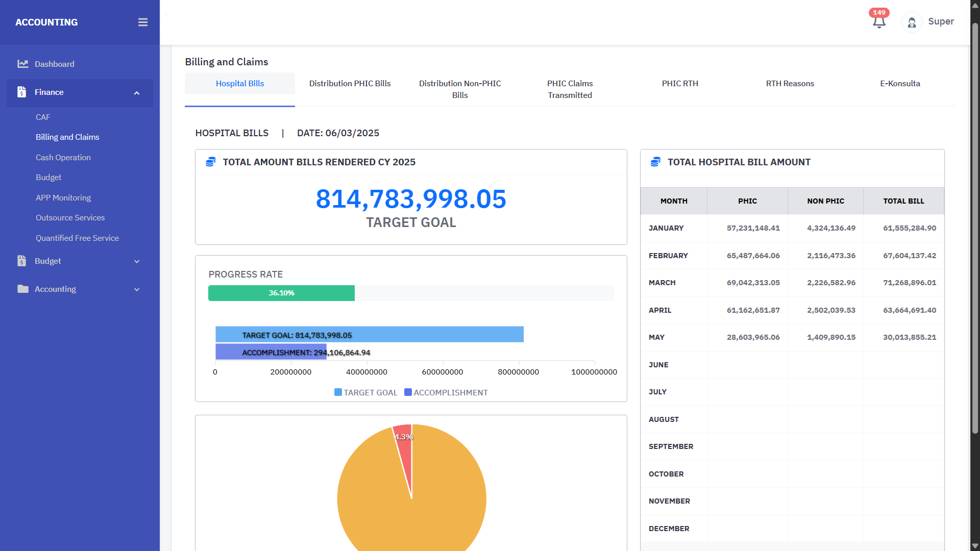Click the hamburger menu icon in sidebar header
Viewport: 980px width, 551px height.
[x=143, y=22]
